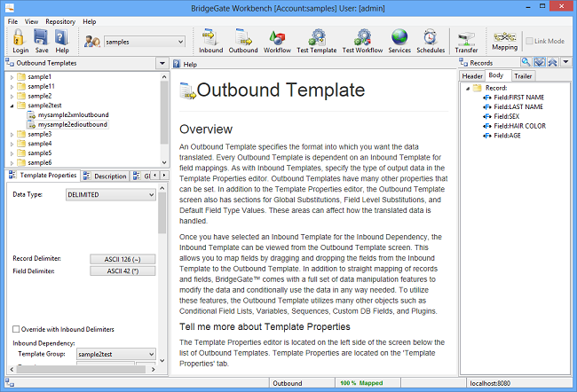Switch to the Body tab
The image size is (577, 392).
[496, 75]
